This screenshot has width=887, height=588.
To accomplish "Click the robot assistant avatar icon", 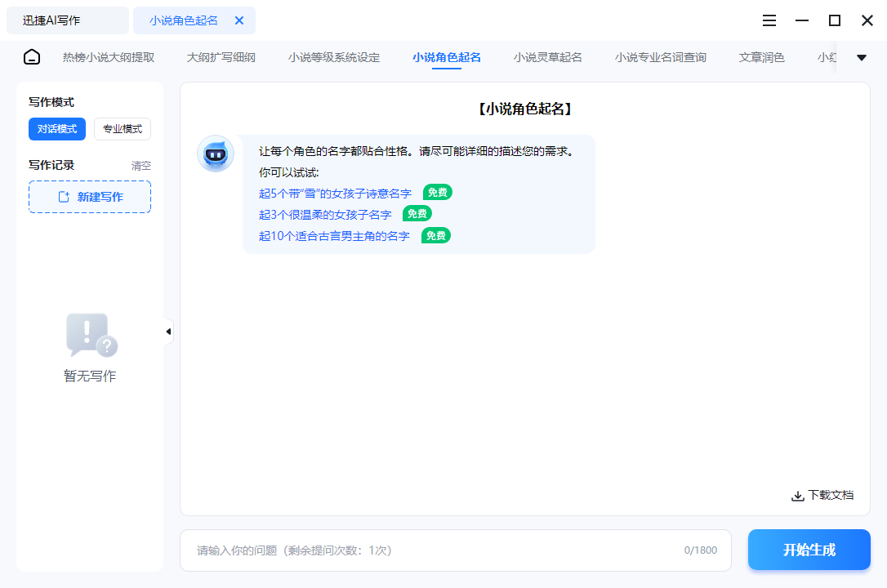I will click(215, 154).
